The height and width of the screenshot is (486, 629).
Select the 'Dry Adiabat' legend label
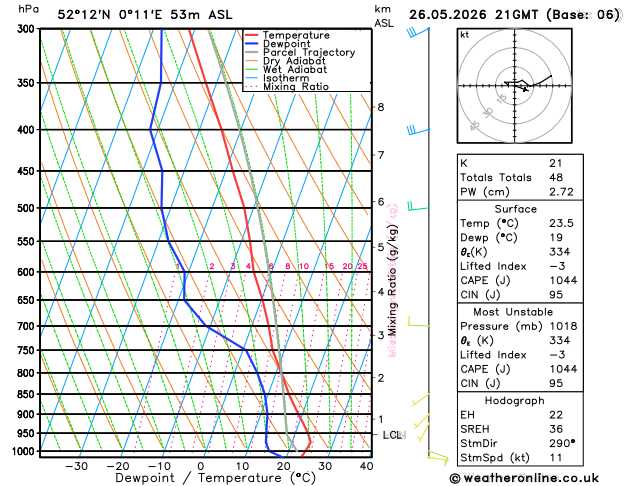point(294,61)
